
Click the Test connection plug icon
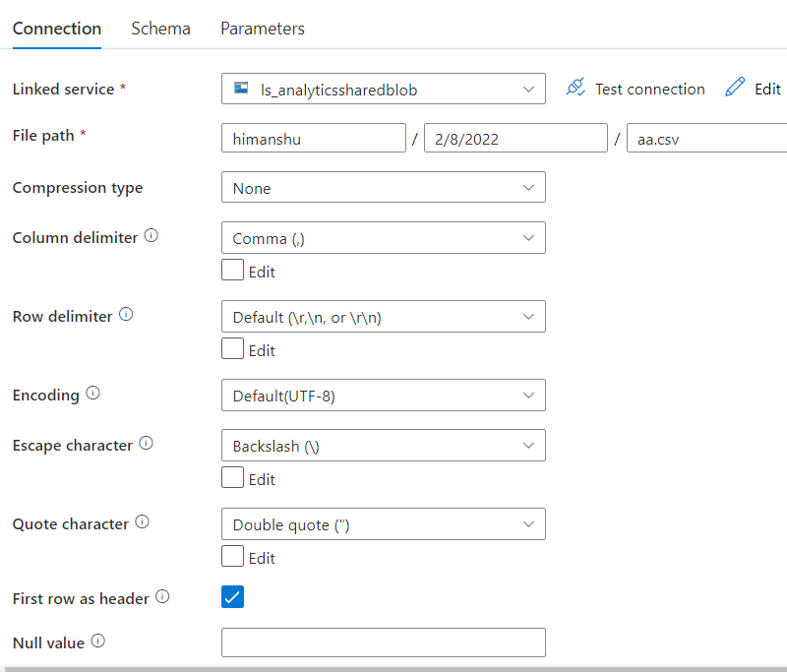pyautogui.click(x=575, y=88)
